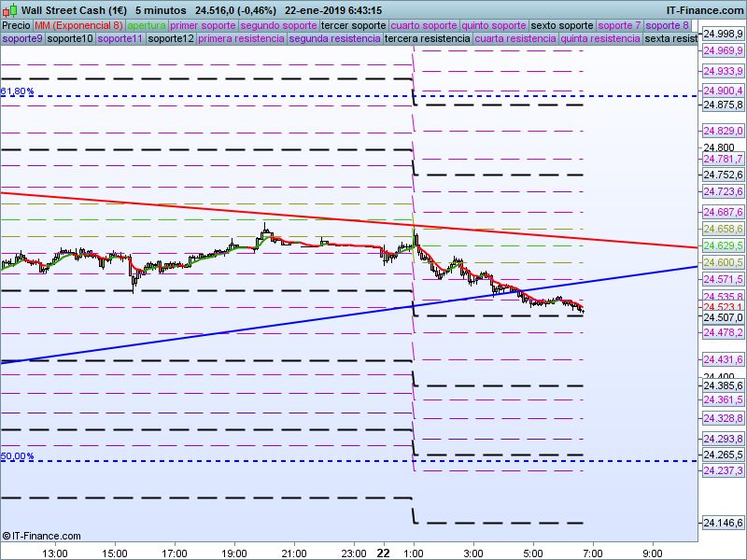
Task: Click the ©IT-Finance.com copyright link
Action: pyautogui.click(x=41, y=536)
